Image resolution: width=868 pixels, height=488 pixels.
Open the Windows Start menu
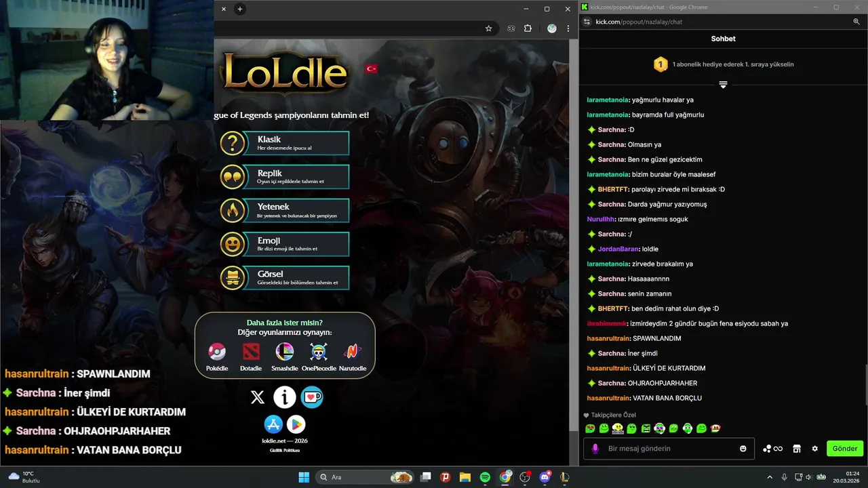(x=303, y=477)
